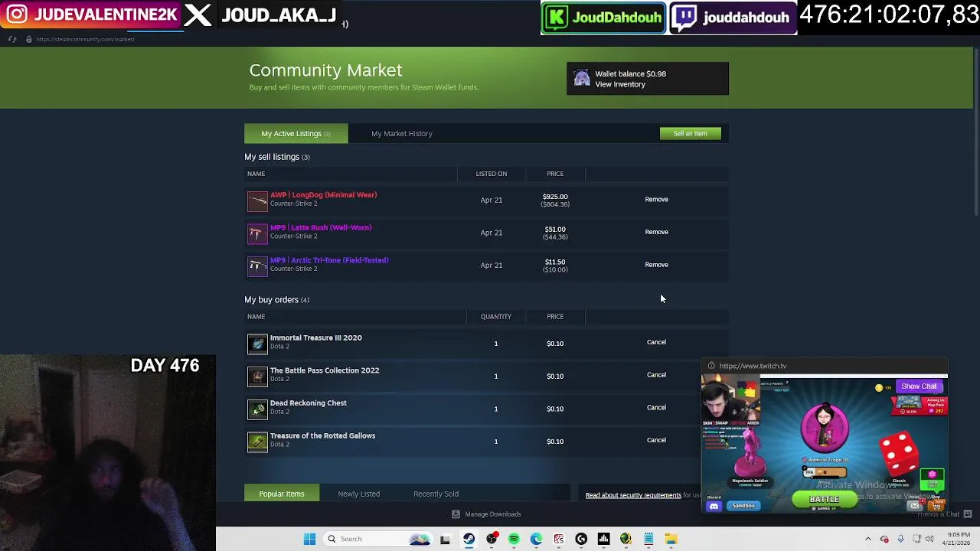
Task: Open the Windows Start menu
Action: pos(309,539)
